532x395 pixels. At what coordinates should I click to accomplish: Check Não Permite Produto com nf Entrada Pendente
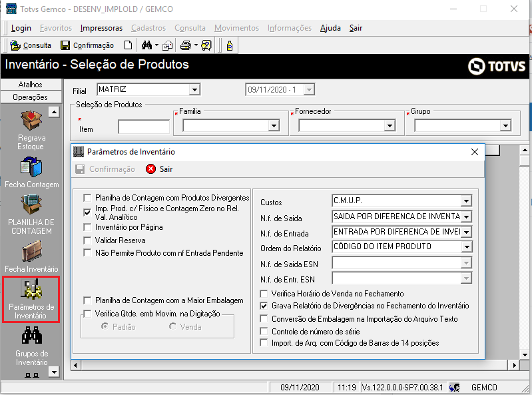(x=87, y=253)
